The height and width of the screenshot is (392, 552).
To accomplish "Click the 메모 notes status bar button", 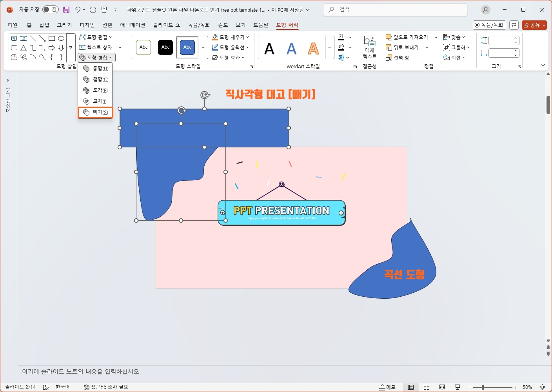I will [x=387, y=387].
